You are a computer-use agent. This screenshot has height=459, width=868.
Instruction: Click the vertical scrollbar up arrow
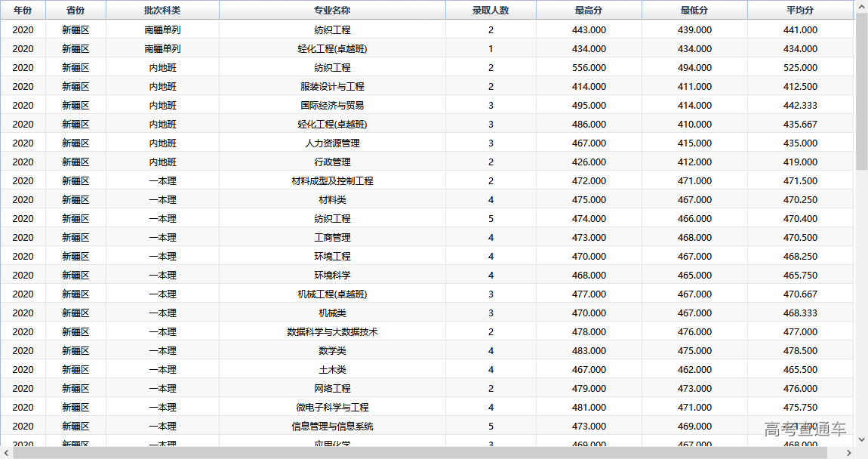861,6
